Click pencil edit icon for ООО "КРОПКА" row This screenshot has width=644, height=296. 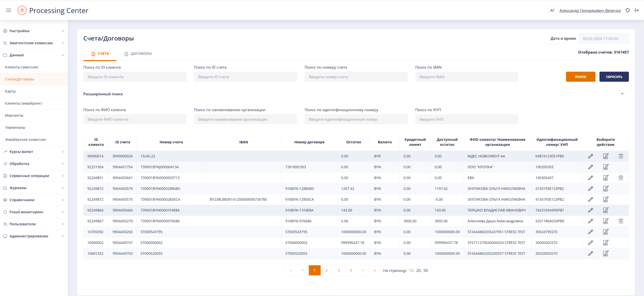[590, 167]
